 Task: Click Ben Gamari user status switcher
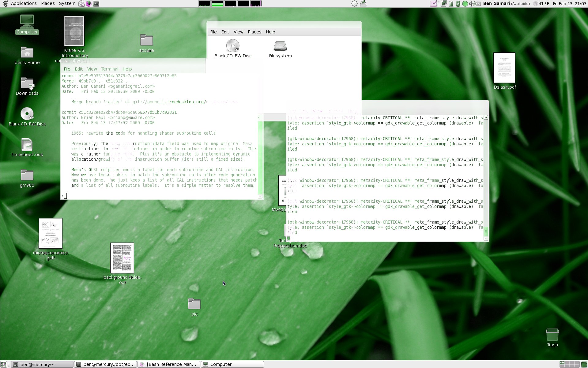tap(506, 4)
